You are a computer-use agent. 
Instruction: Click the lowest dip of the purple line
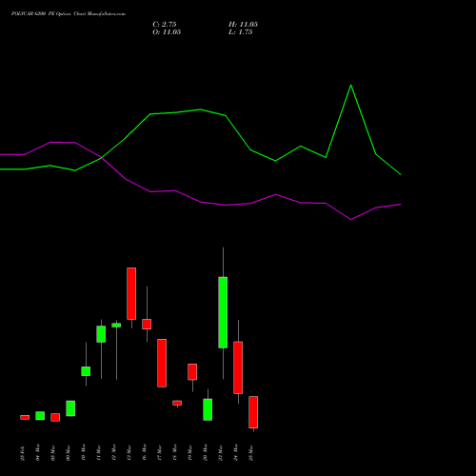[350, 219]
